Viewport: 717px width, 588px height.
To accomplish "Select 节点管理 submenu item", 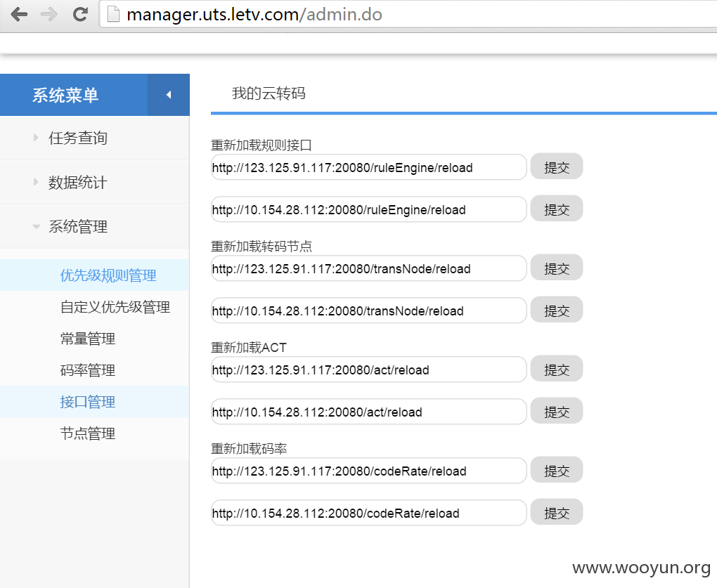I will click(x=95, y=433).
